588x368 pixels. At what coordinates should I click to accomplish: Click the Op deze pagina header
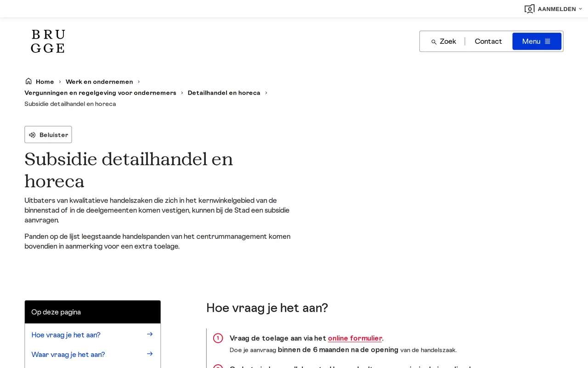click(x=92, y=312)
